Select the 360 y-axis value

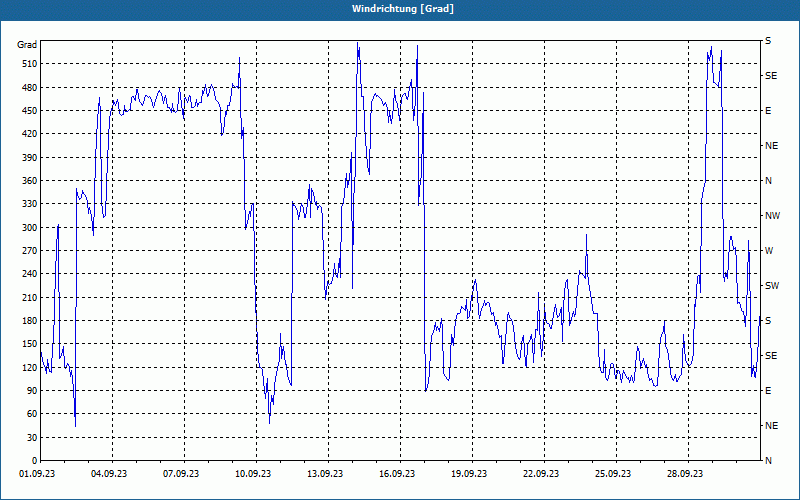[x=30, y=181]
